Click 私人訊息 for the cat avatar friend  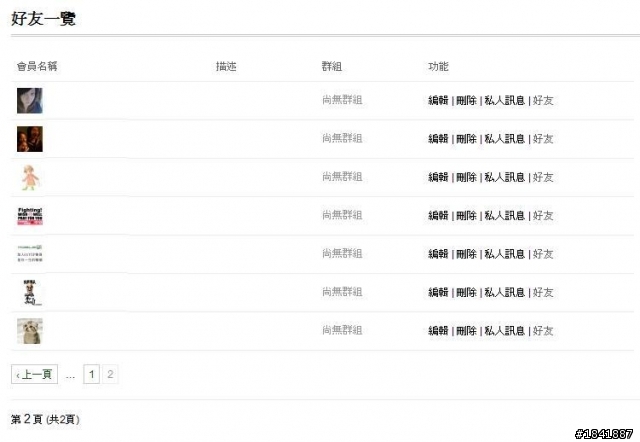click(x=504, y=331)
